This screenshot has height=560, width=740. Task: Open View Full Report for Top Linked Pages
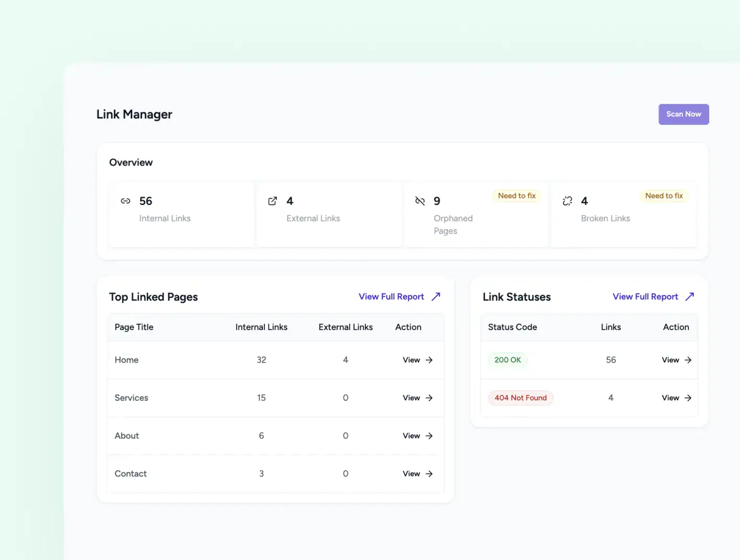391,297
